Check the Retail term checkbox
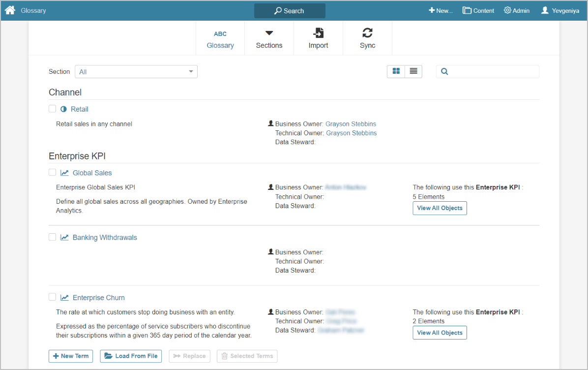Viewport: 588px width, 370px height. [53, 109]
